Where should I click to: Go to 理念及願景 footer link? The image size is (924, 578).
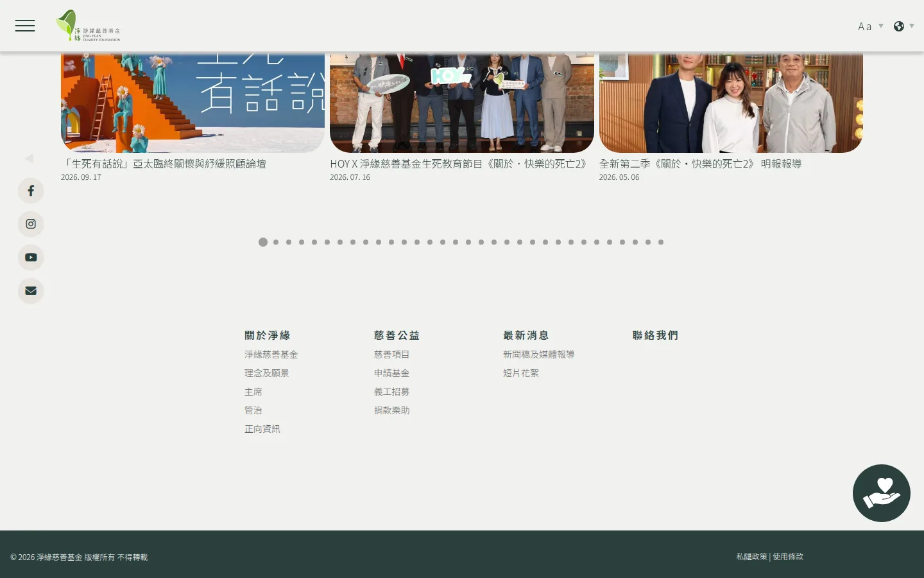click(x=266, y=373)
